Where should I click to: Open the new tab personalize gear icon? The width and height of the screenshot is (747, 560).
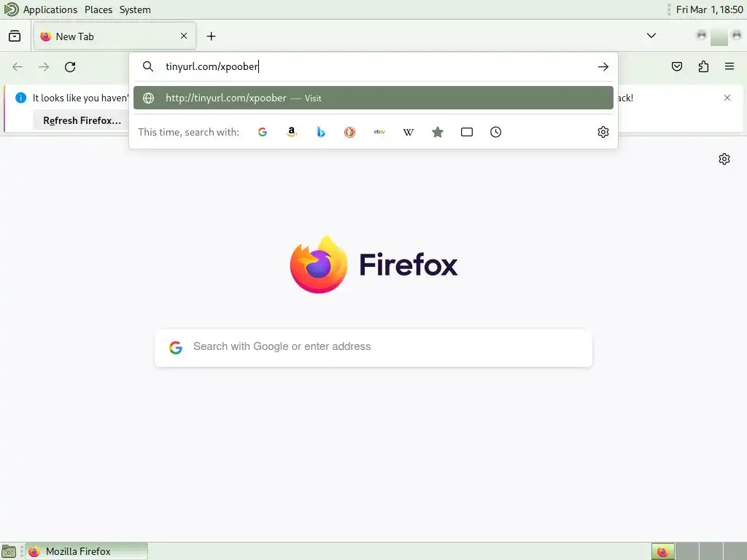click(724, 159)
